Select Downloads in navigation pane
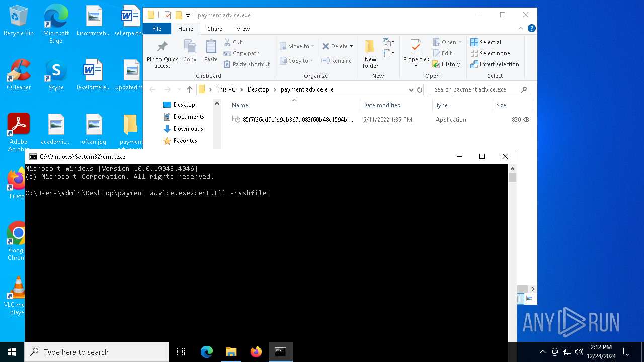The width and height of the screenshot is (644, 362). coord(188,129)
